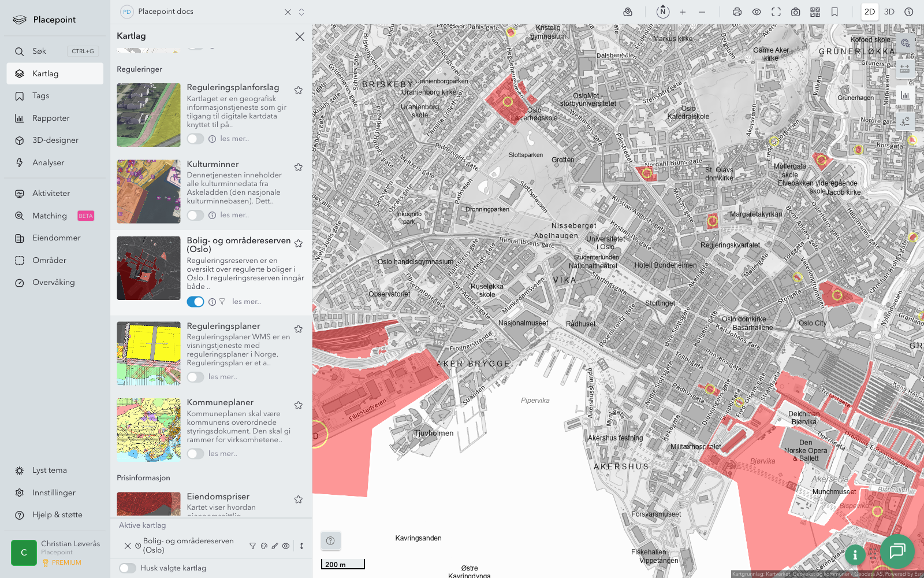The height and width of the screenshot is (578, 924).
Task: Turn on Husk valgte kartlag switch
Action: [x=128, y=568]
